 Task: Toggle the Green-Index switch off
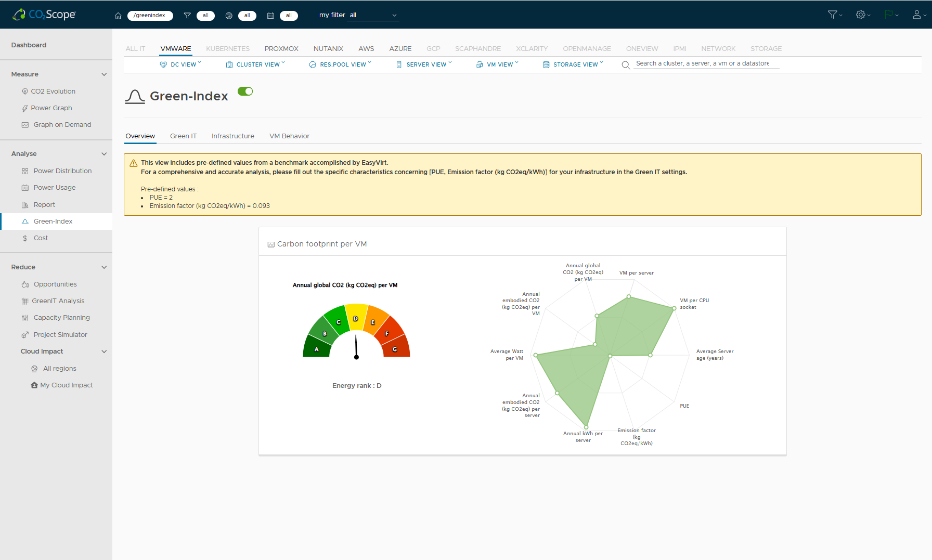click(x=245, y=92)
